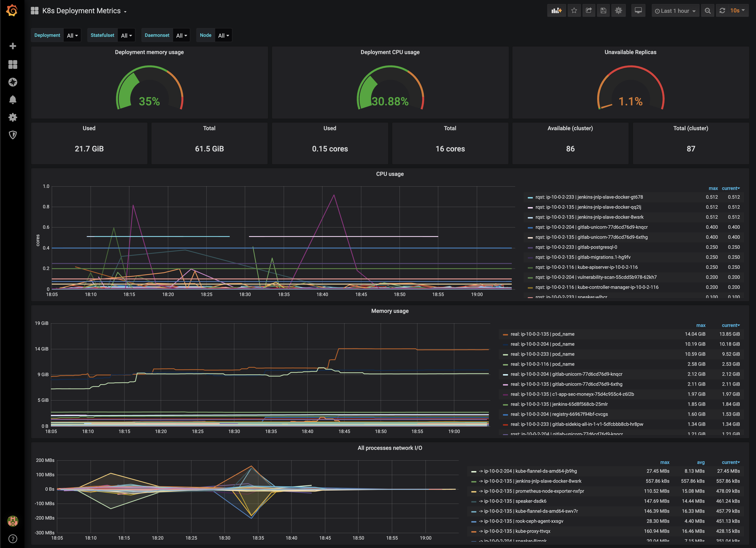Toggle kube-apiserver-ip-10-0-2-116 series in CPU legend
The height and width of the screenshot is (548, 756).
click(x=586, y=267)
